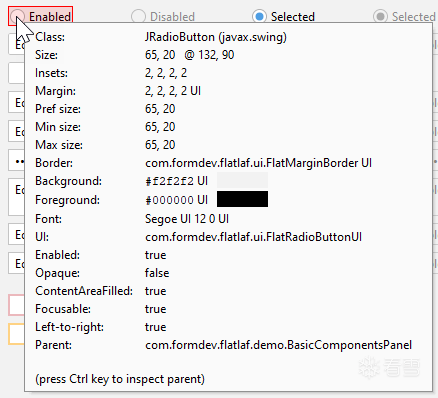Click the "ContentAreaFilled:" label
438x398 pixels.
pos(84,291)
